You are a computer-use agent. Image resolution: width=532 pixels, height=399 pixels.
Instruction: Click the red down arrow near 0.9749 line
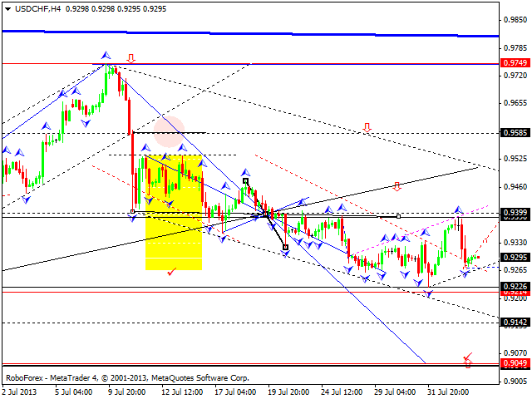(x=131, y=59)
